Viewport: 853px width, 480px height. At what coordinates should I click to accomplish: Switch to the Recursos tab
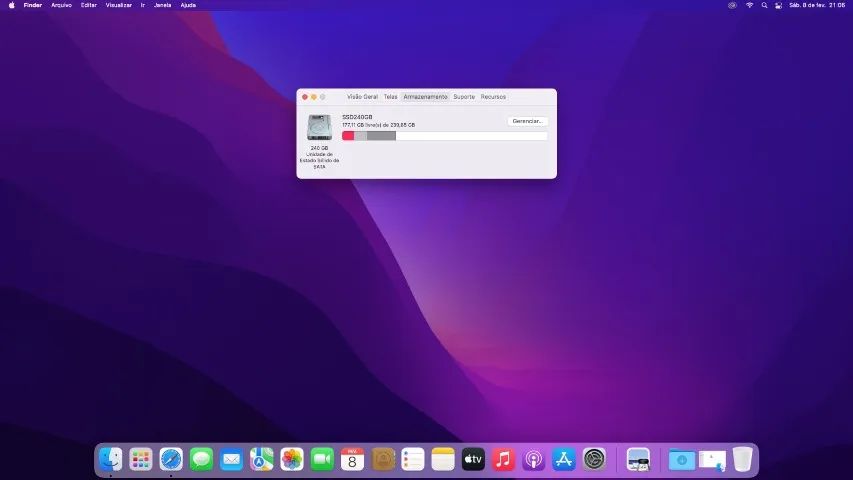point(493,97)
